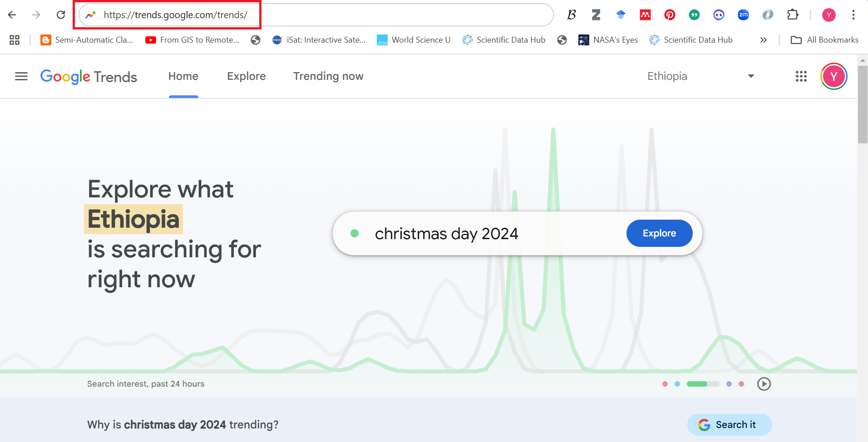Switch to the Explore tab

coord(247,76)
